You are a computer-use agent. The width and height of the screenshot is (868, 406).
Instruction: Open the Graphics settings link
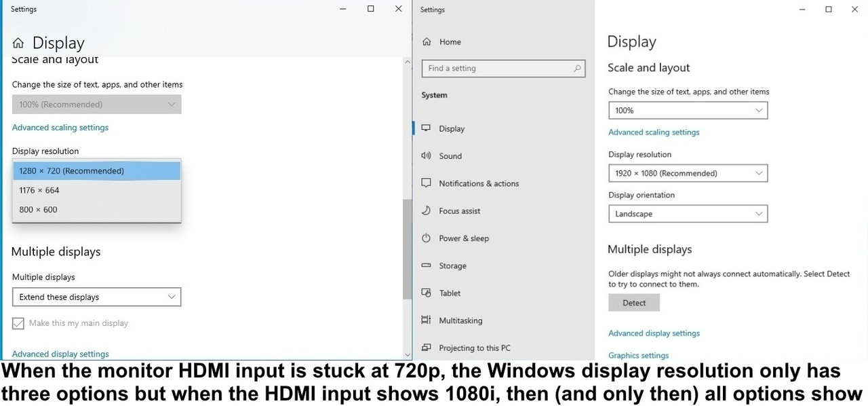tap(639, 355)
